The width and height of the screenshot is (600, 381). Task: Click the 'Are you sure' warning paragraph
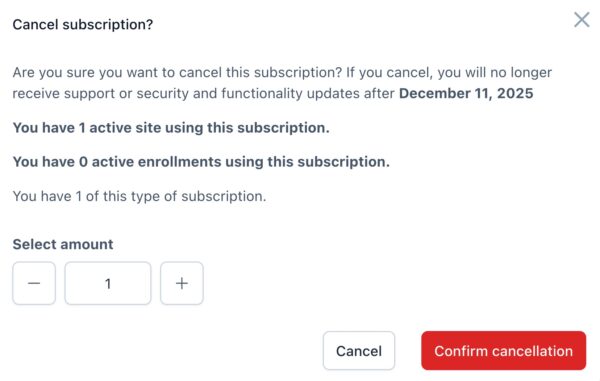[282, 83]
